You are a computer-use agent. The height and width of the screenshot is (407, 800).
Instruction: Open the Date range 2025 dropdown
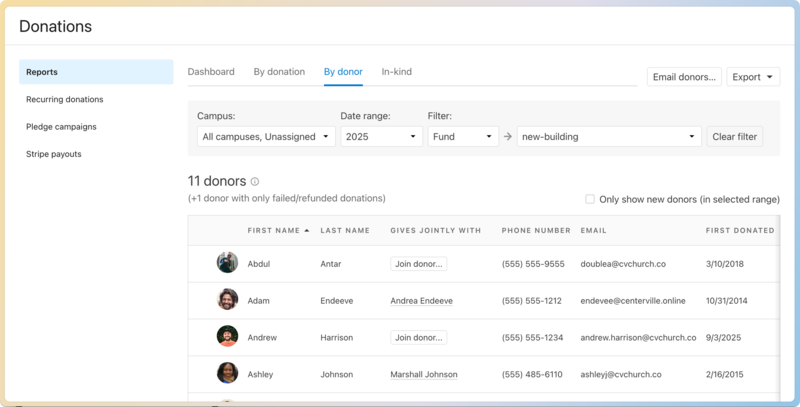click(380, 137)
